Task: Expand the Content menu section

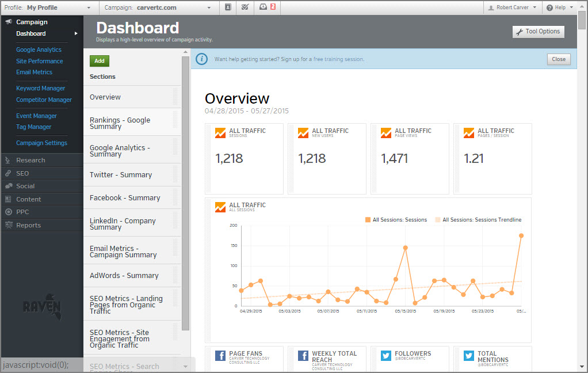Action: [42, 199]
